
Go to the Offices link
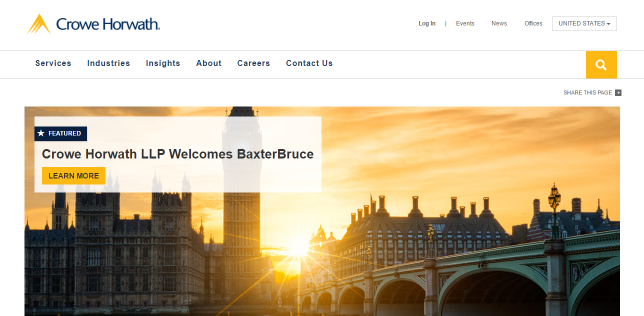(x=533, y=23)
